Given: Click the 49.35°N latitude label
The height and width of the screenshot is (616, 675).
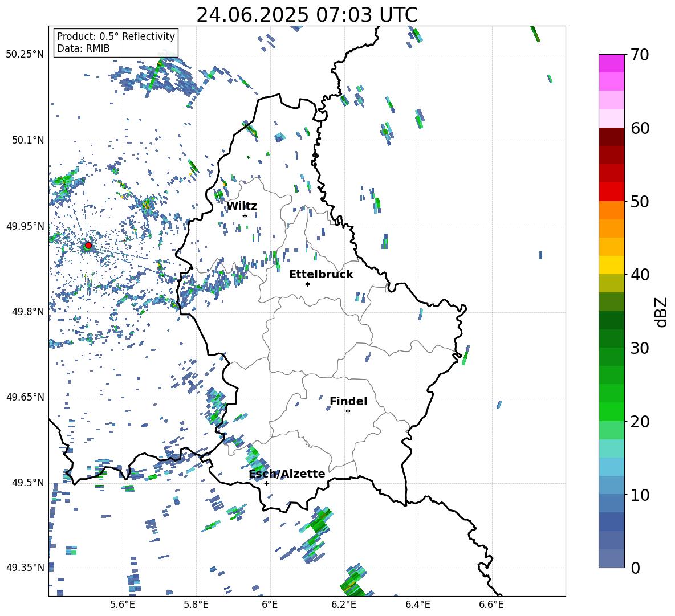Looking at the screenshot, I should pos(25,568).
